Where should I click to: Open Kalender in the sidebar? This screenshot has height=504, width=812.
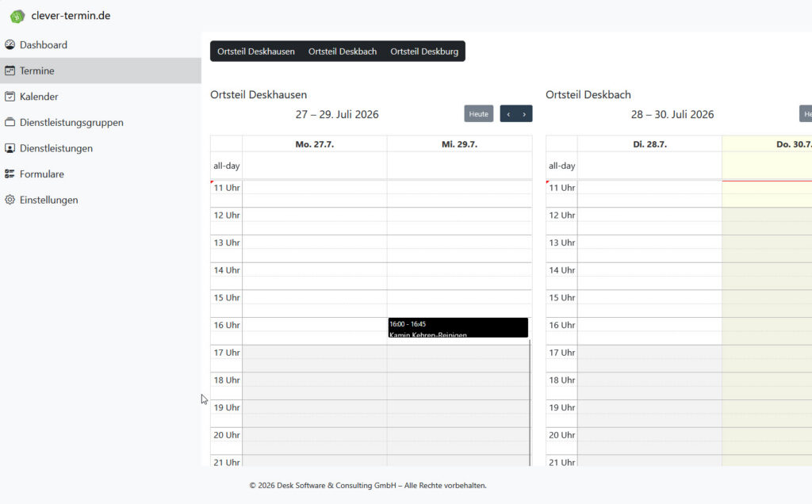[101, 96]
